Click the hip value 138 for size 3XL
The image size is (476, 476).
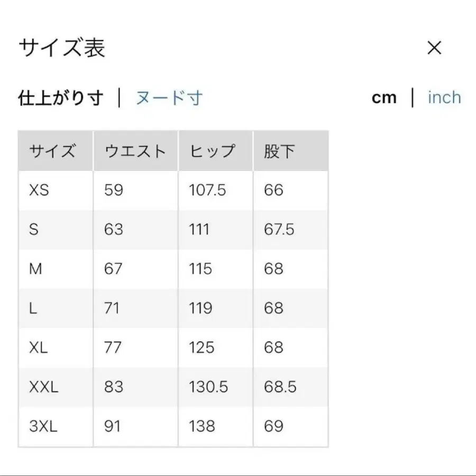[x=200, y=426]
